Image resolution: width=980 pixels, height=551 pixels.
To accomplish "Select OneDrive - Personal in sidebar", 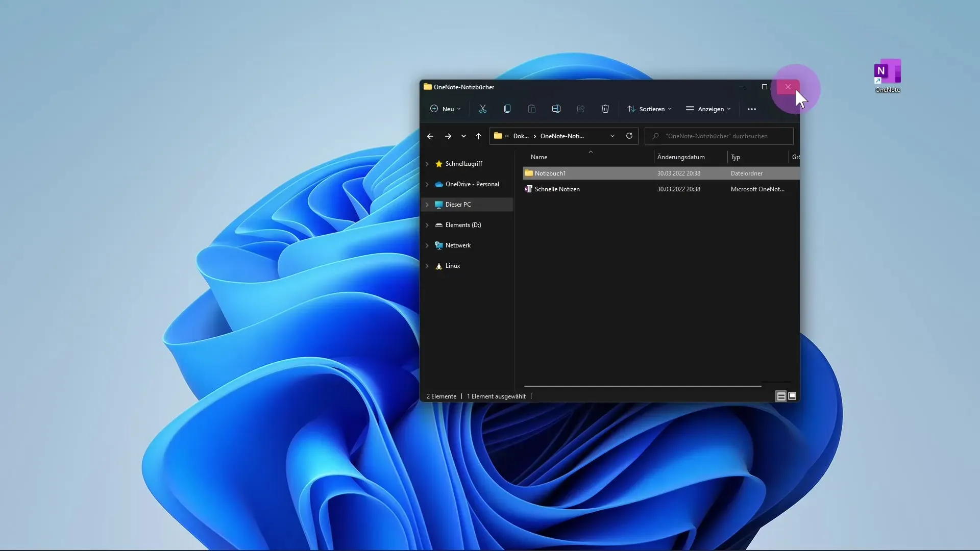I will coord(472,184).
